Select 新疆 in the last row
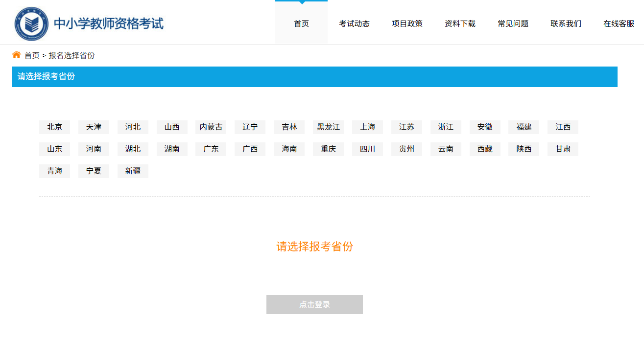644x340 pixels. (133, 171)
